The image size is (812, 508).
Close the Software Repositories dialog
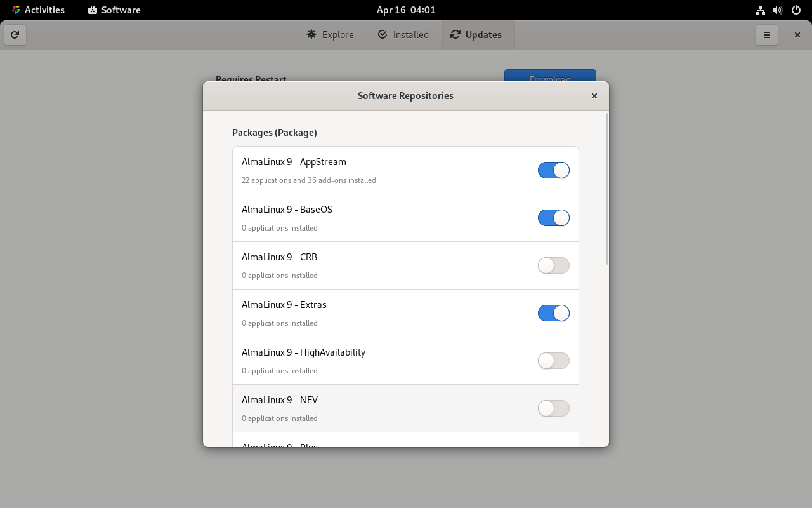click(x=594, y=96)
